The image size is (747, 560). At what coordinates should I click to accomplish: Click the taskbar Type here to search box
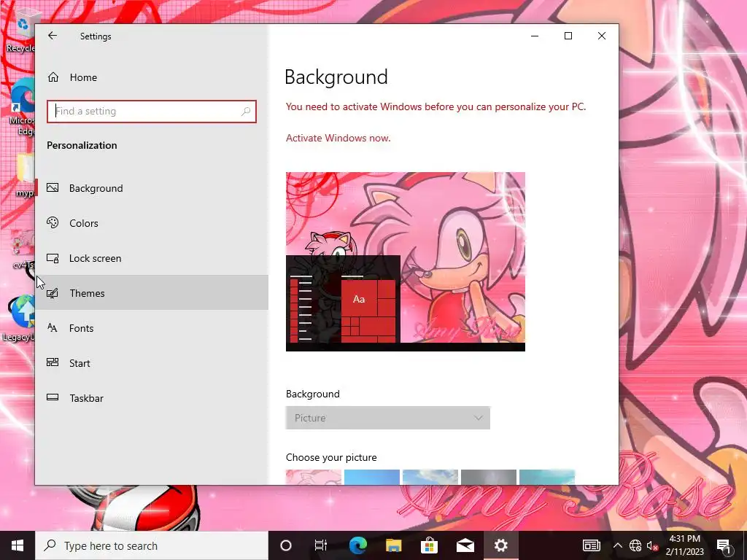152,545
